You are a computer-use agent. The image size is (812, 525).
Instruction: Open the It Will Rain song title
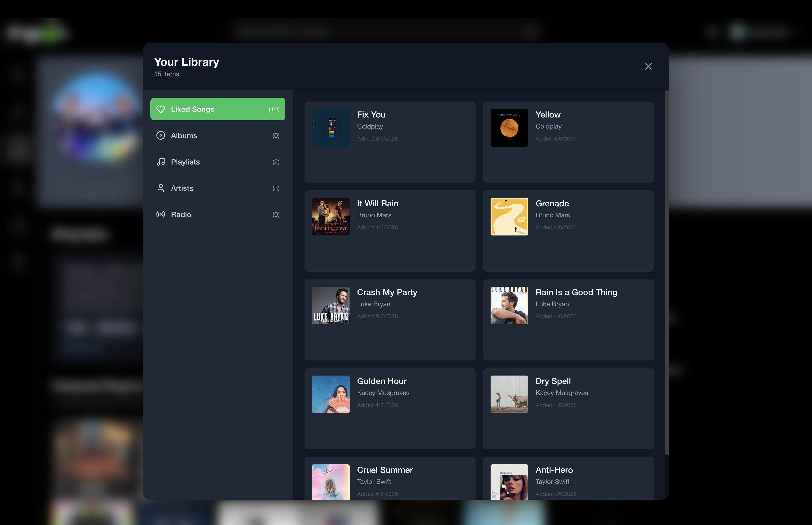tap(378, 204)
